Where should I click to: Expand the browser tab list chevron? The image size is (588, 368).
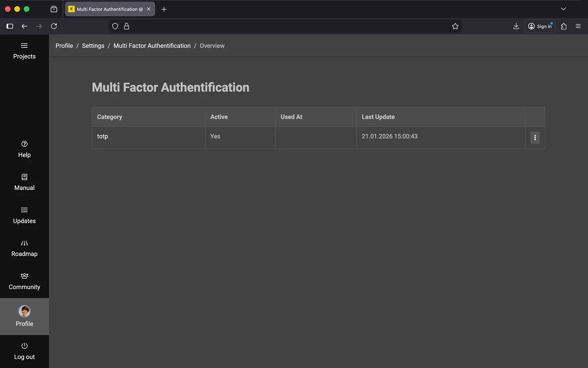tap(563, 9)
